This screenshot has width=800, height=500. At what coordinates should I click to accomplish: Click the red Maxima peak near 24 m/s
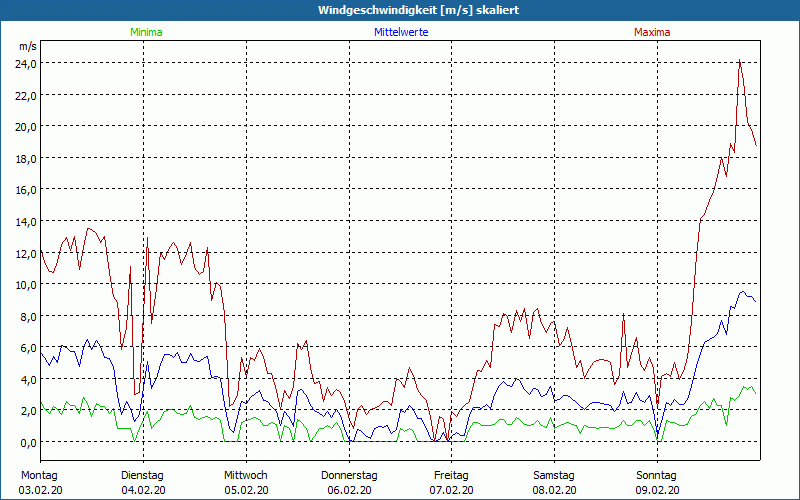click(x=740, y=61)
